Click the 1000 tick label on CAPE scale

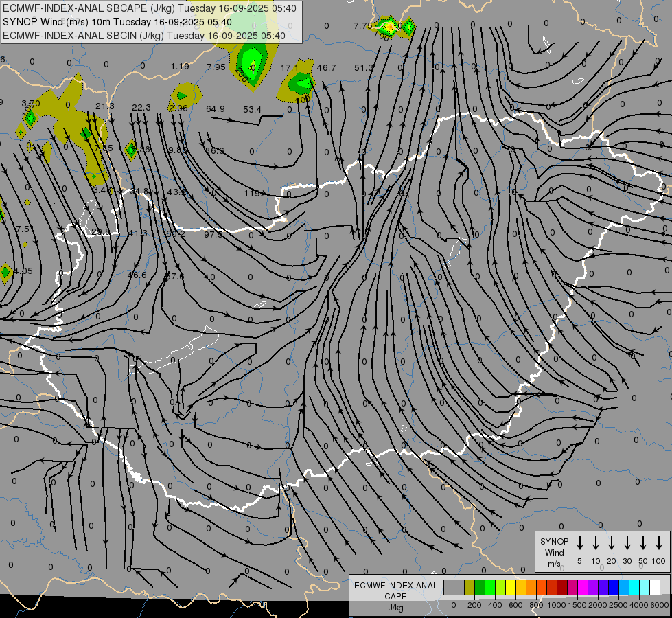556,605
